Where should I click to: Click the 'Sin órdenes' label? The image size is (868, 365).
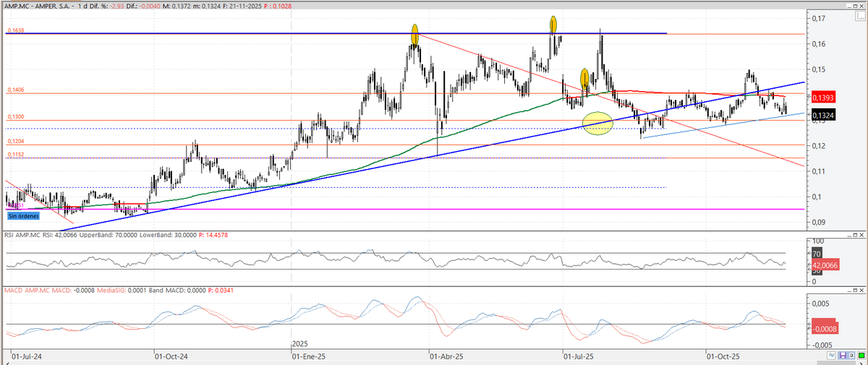coord(23,215)
